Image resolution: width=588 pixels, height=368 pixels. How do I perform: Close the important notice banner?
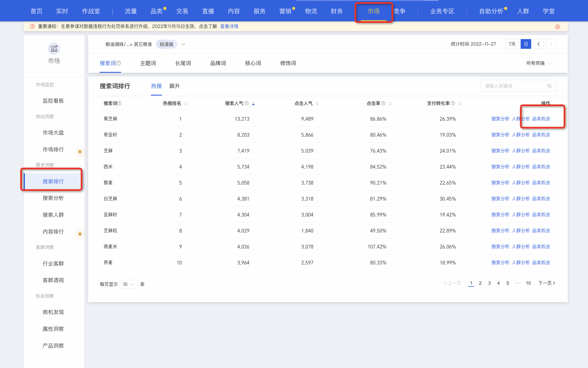tap(557, 27)
